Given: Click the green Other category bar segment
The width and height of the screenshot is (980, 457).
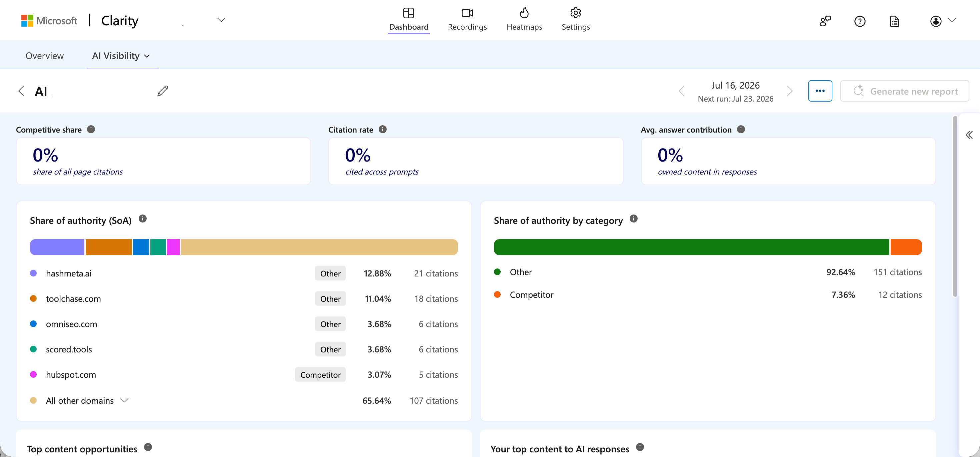Looking at the screenshot, I should [691, 247].
